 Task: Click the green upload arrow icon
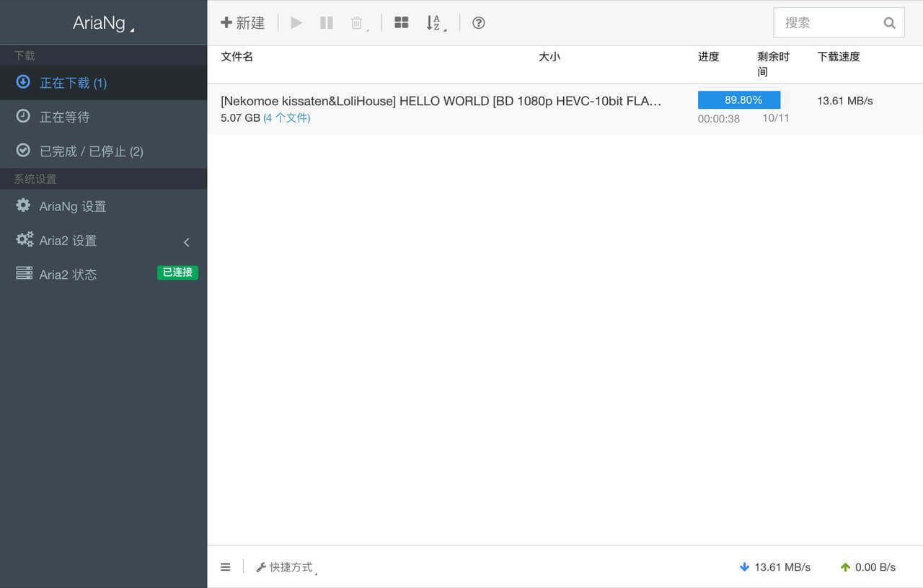[x=845, y=567]
